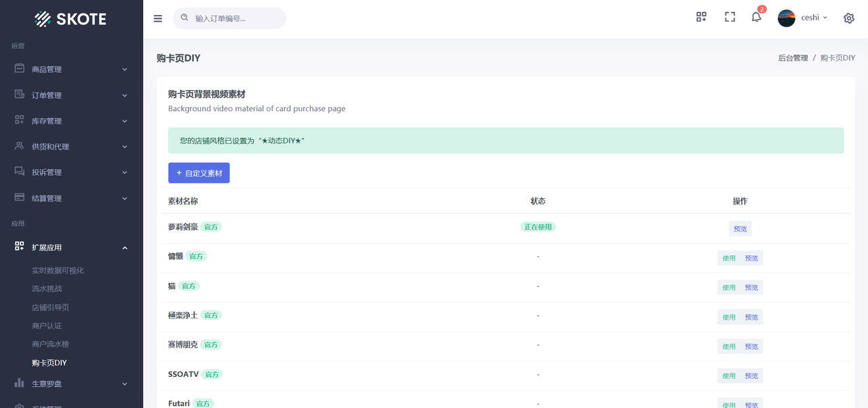The height and width of the screenshot is (408, 868).
Task: Preview the 赛博朋克 material
Action: tap(751, 346)
